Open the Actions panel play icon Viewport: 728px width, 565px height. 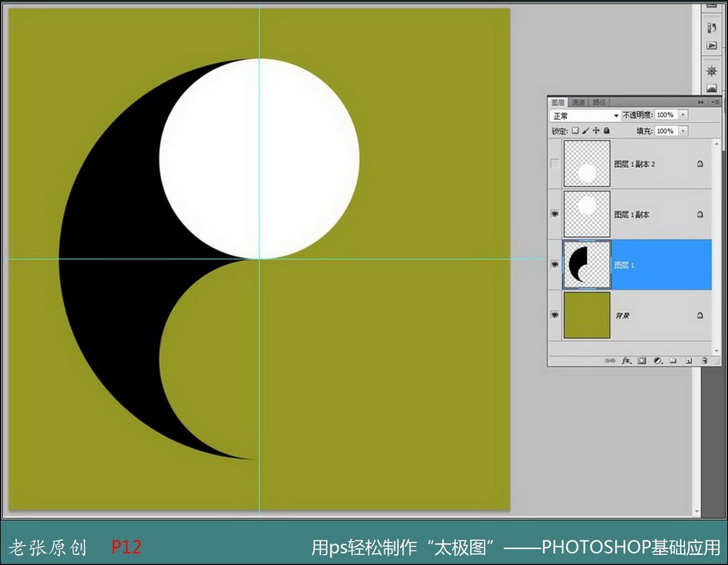tap(711, 45)
